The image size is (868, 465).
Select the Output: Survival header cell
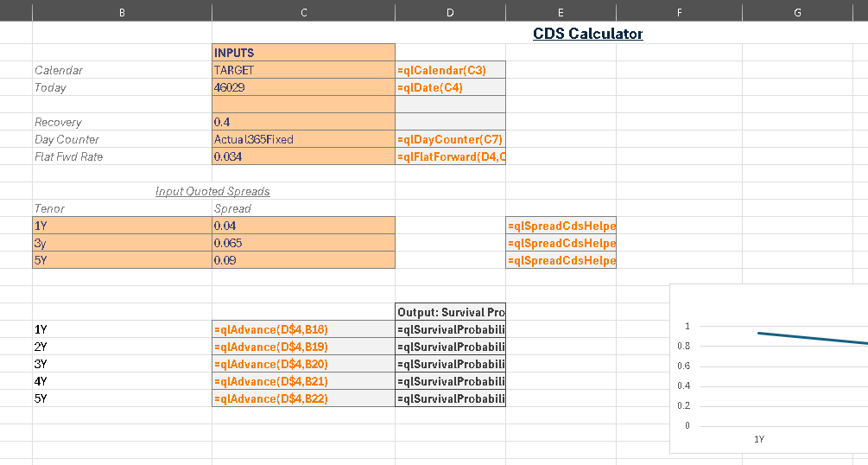[x=450, y=311]
